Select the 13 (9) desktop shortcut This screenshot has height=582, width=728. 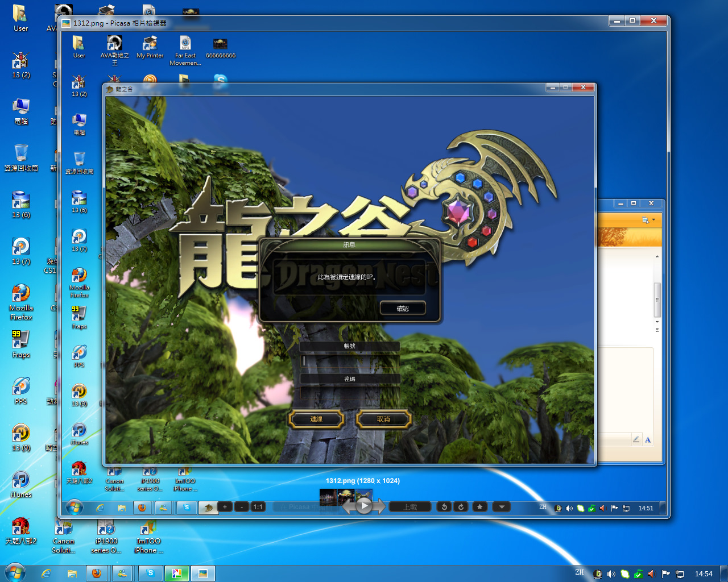pos(20,438)
